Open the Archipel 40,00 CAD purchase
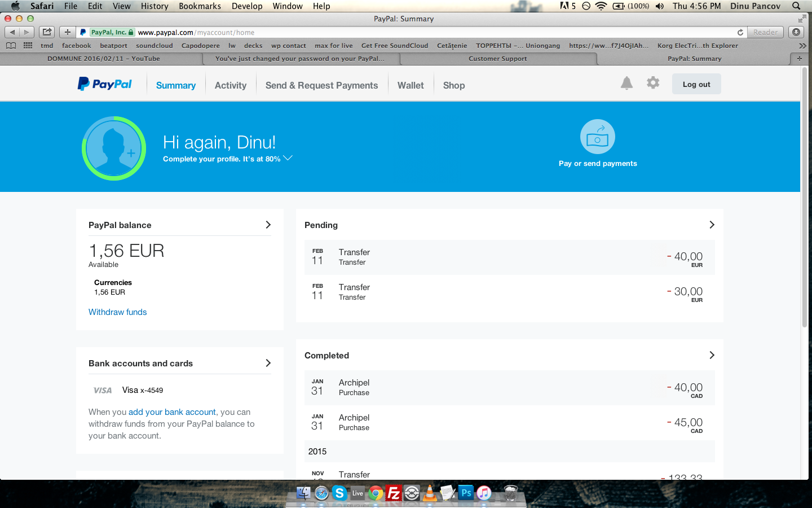812x508 pixels. coord(510,388)
